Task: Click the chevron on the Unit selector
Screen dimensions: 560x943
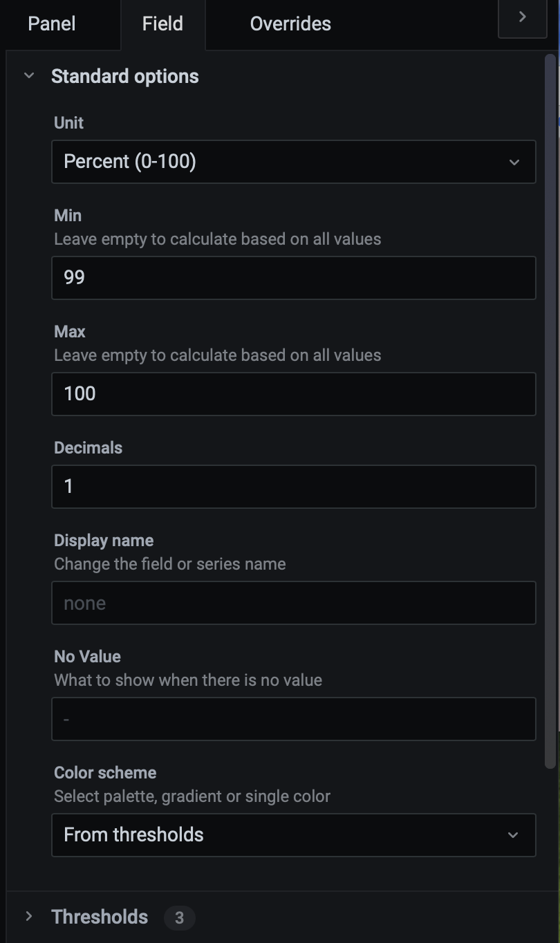Action: (514, 162)
